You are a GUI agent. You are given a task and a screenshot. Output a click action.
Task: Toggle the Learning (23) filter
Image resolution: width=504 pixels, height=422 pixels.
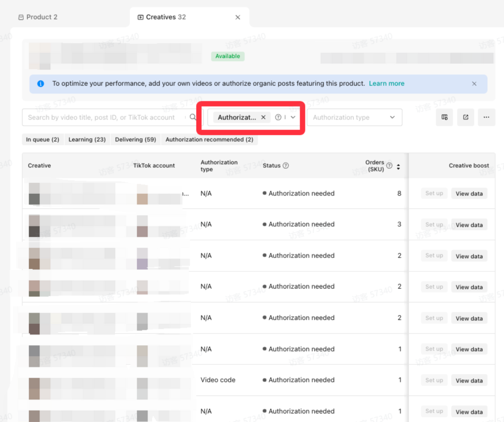pos(87,140)
